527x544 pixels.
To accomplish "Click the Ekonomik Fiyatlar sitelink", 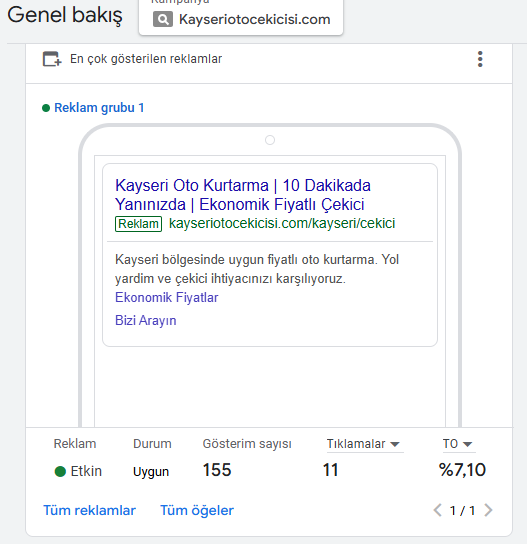I will [x=167, y=297].
